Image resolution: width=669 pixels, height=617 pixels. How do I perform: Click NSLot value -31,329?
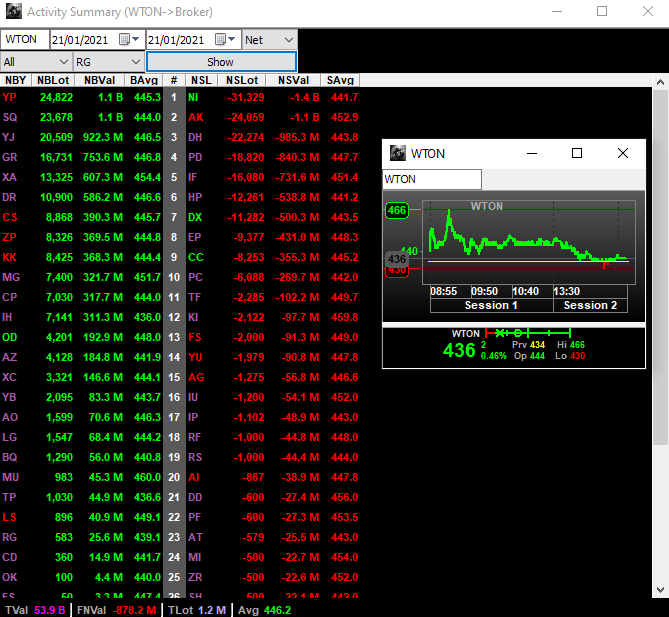click(246, 97)
